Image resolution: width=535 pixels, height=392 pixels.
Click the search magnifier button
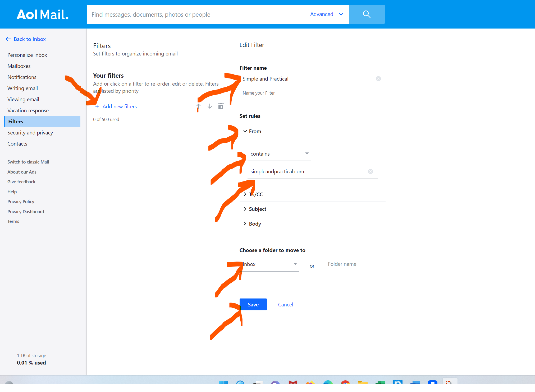[367, 14]
